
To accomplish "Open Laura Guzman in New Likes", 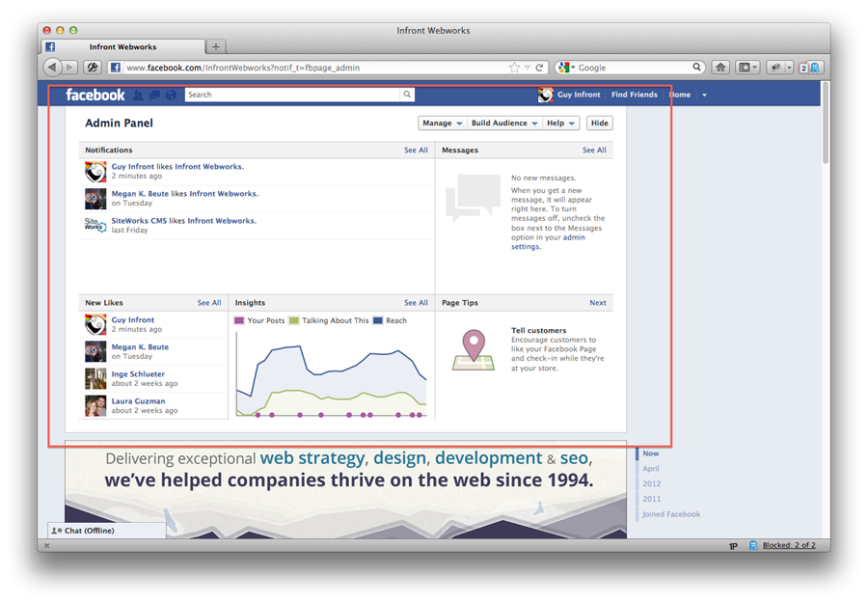I will (x=138, y=401).
